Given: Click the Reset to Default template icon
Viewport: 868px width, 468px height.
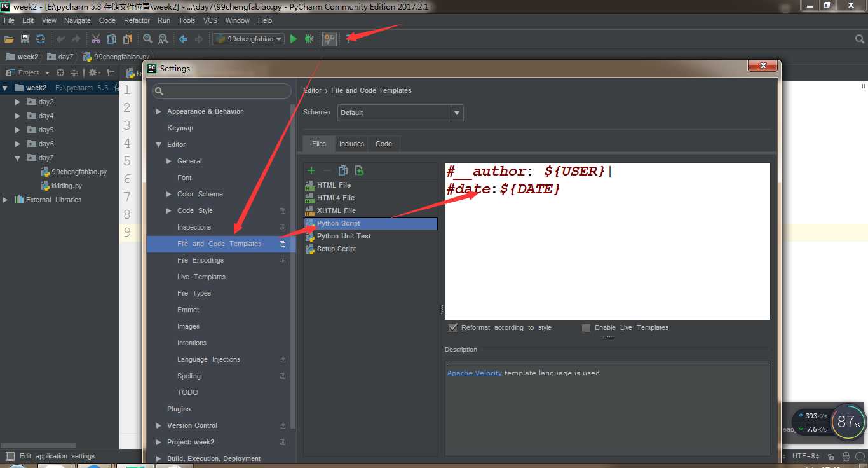Looking at the screenshot, I should 359,170.
